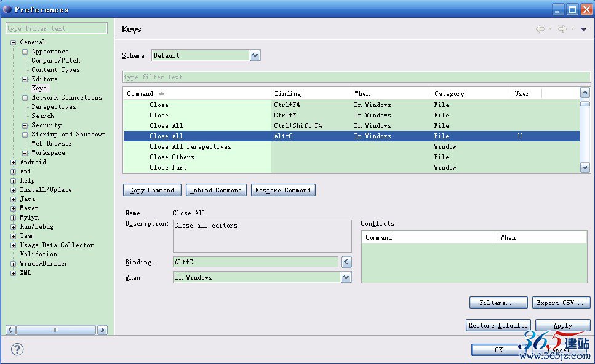Viewport: 595px width, 364px height.
Task: Collapse the General tree node
Action: [x=14, y=42]
